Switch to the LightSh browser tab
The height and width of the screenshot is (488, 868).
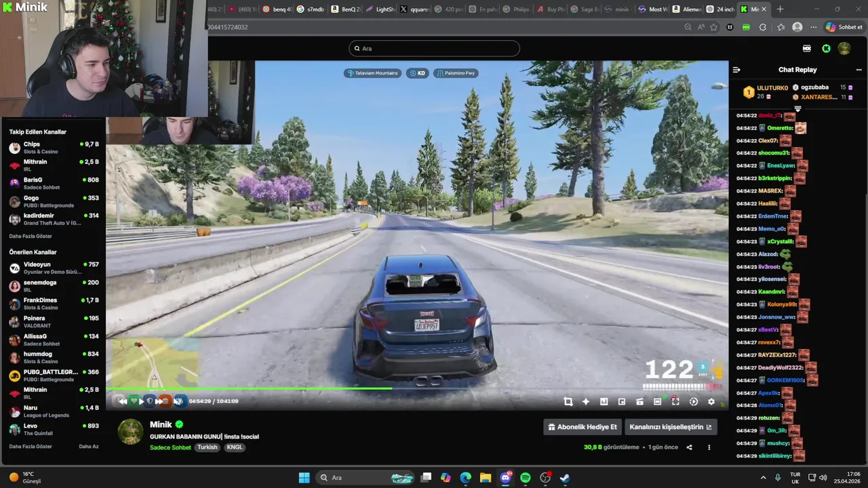click(380, 9)
